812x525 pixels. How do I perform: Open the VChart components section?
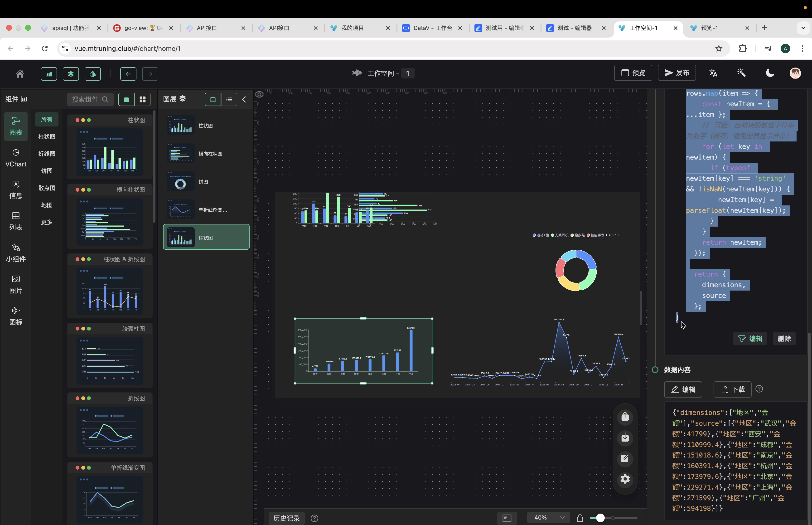tap(16, 158)
